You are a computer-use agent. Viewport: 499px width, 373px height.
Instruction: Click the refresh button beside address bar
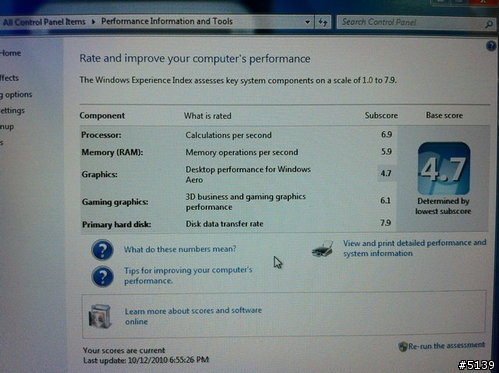(322, 22)
